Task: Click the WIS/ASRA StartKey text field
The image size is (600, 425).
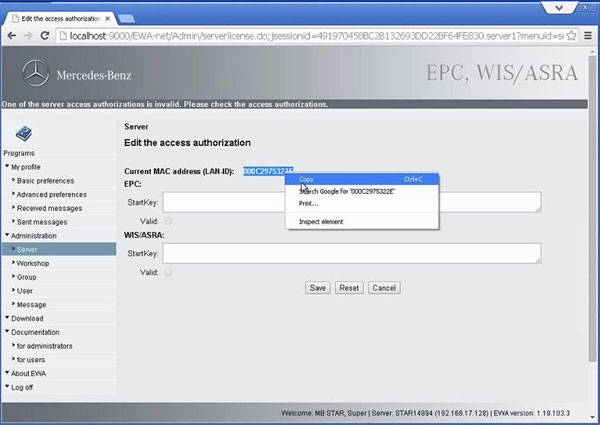Action: point(352,253)
